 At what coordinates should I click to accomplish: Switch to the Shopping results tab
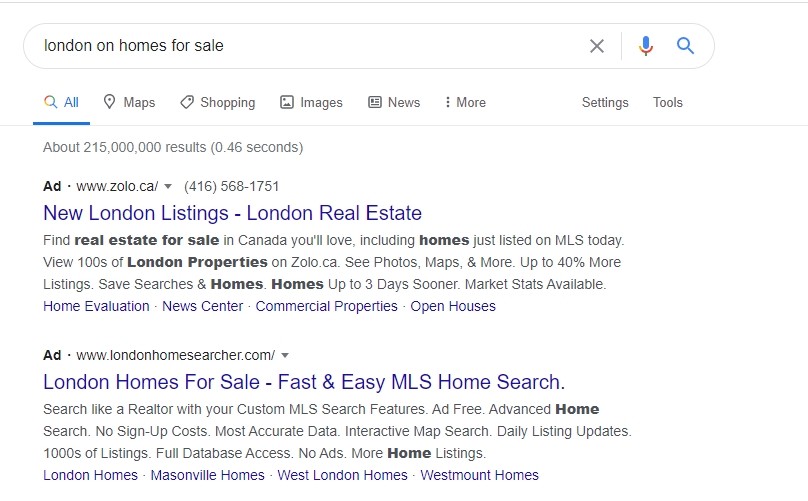coord(217,102)
